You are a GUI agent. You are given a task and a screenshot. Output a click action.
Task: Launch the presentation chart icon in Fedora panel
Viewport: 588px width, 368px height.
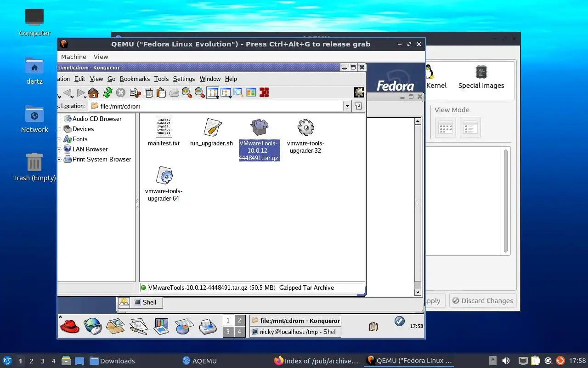click(161, 326)
